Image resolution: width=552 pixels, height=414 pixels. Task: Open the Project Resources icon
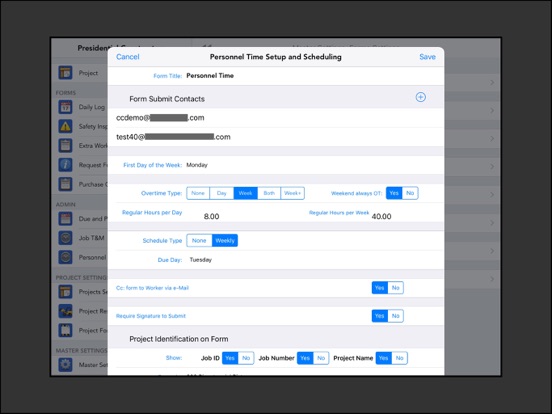[x=65, y=311]
